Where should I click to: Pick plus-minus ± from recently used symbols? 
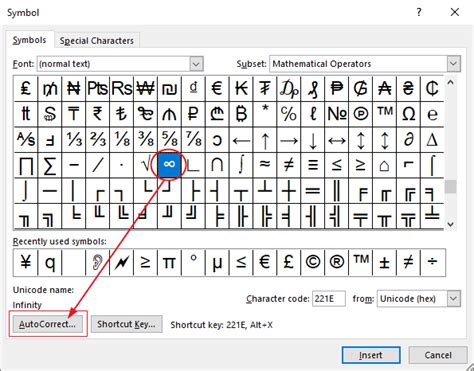[x=385, y=262]
